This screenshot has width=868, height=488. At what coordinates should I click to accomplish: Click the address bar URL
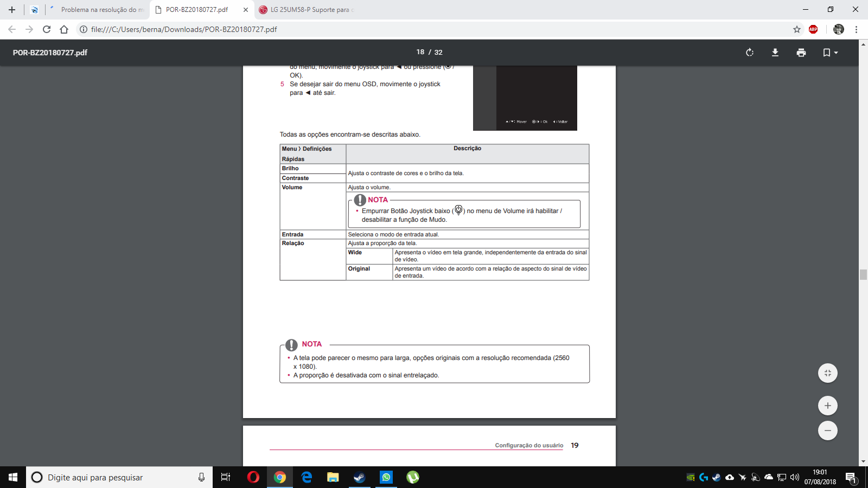[x=184, y=29]
